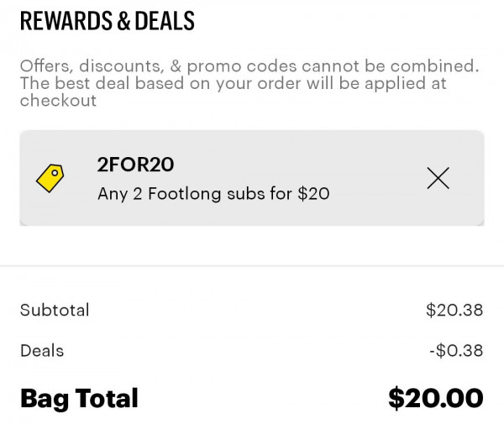Click the Subtotal label
Image resolution: width=504 pixels, height=445 pixels.
(55, 310)
